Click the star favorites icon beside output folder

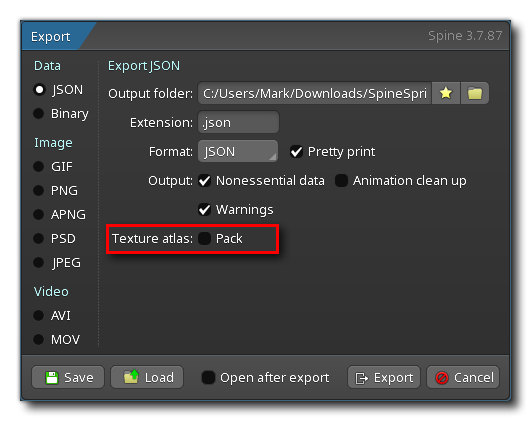(x=446, y=93)
